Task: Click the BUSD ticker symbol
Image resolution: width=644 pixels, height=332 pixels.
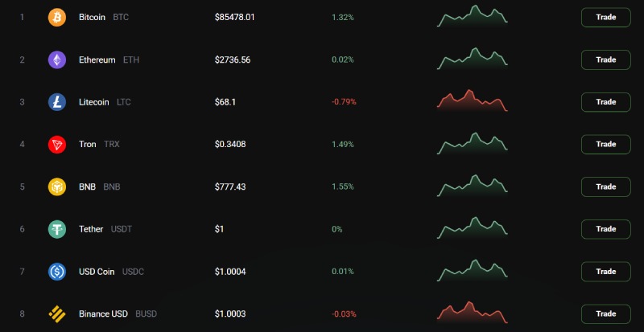Action: point(147,314)
